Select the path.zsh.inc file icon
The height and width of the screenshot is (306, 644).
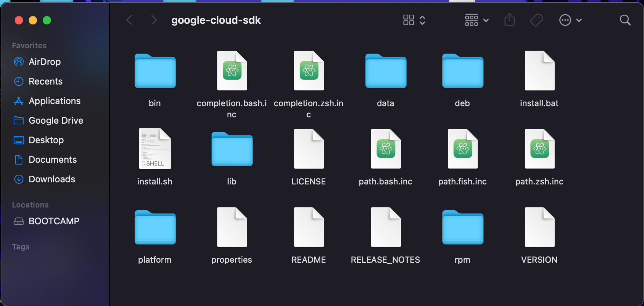(539, 149)
